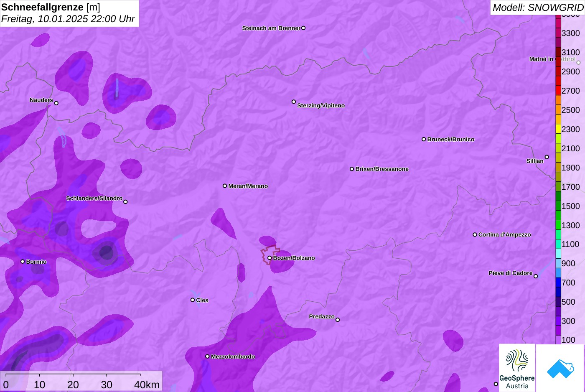Click the date "Freitag, 10.01.2025 22:00 Uhr"
Viewport: 585px width, 392px height.
click(68, 19)
